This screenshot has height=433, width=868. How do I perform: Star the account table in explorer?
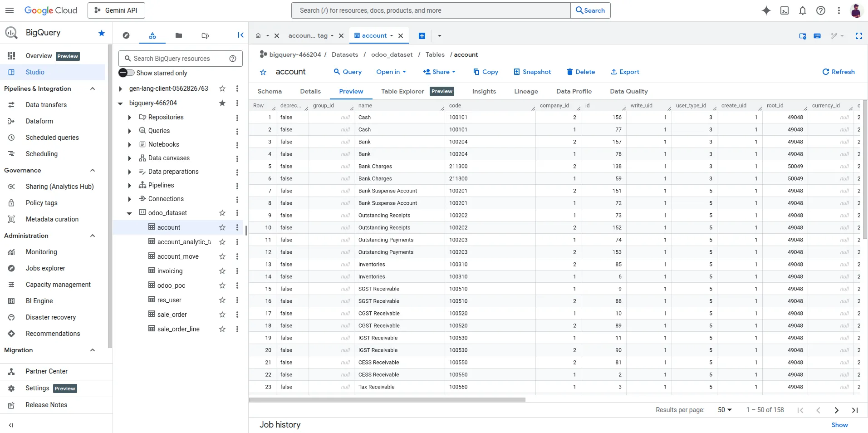222,227
